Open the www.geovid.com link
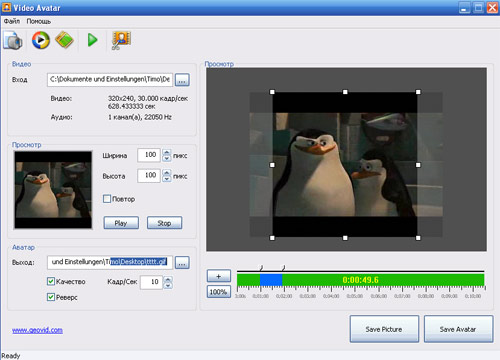The width and height of the screenshot is (500, 360). coord(37,330)
